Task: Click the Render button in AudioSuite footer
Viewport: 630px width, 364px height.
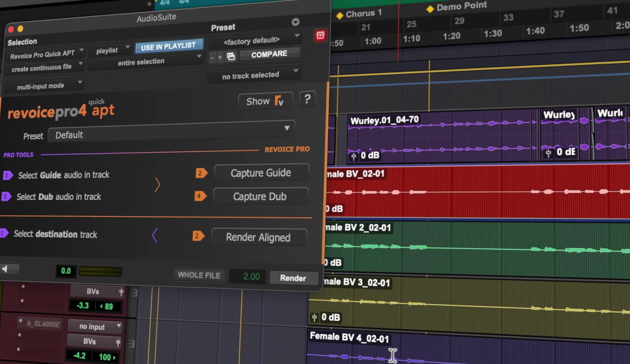Action: click(293, 278)
